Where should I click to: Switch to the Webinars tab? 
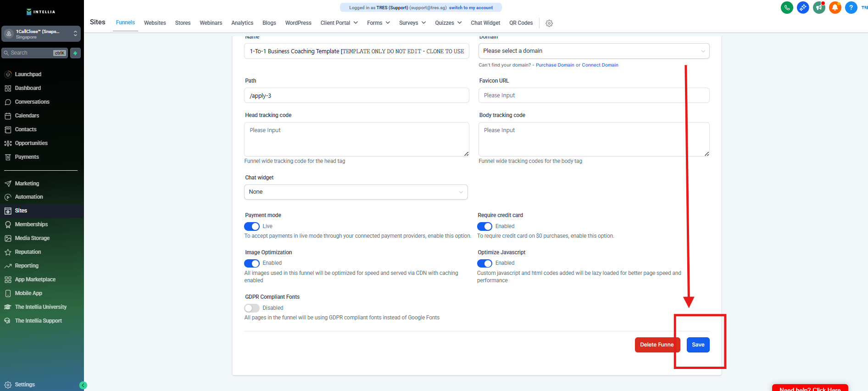click(x=211, y=23)
